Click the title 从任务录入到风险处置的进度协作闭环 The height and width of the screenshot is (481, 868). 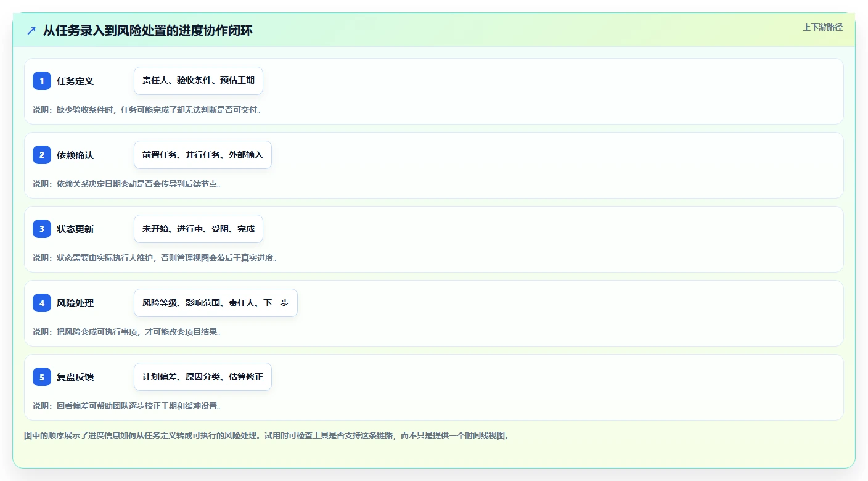pos(148,31)
